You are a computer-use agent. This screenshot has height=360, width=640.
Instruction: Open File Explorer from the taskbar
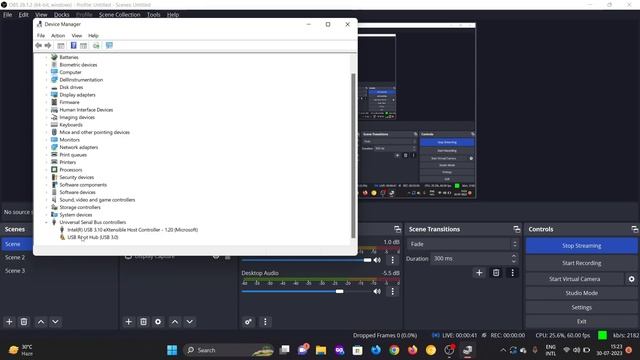click(x=321, y=350)
